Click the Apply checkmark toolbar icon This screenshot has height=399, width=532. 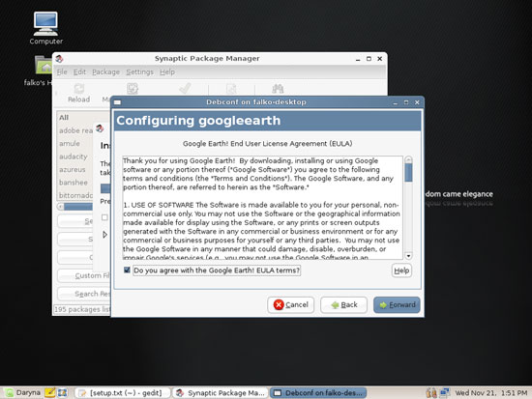pos(185,89)
